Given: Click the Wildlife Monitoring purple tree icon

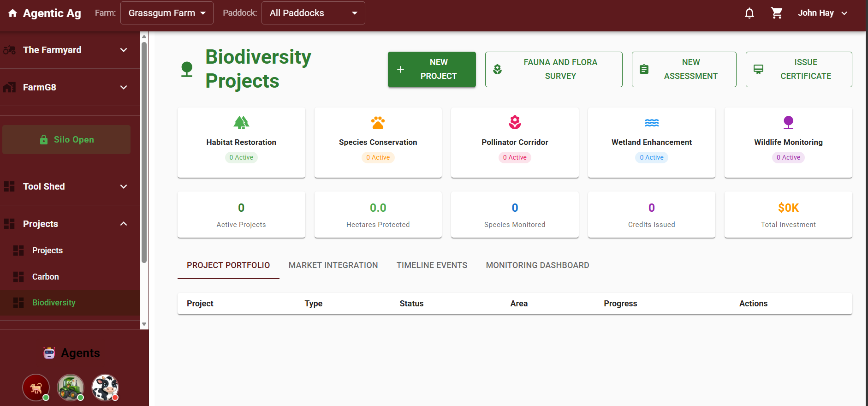Looking at the screenshot, I should (x=788, y=122).
